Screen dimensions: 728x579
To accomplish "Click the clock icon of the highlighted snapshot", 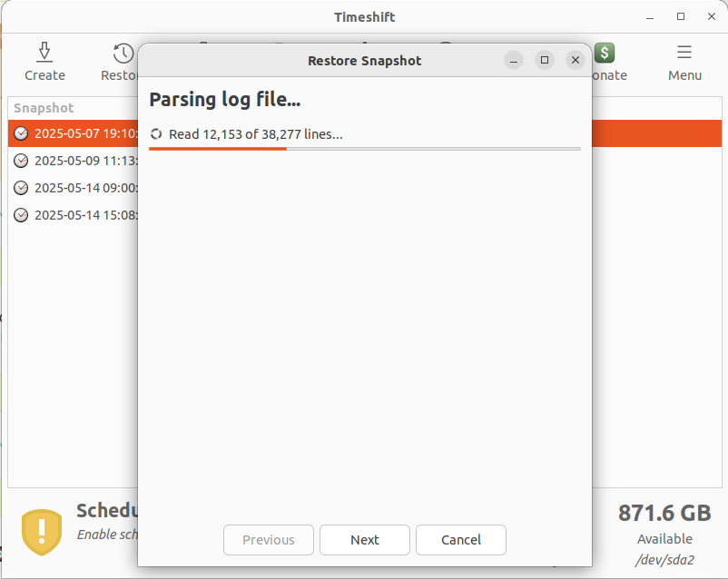I will coord(21,133).
